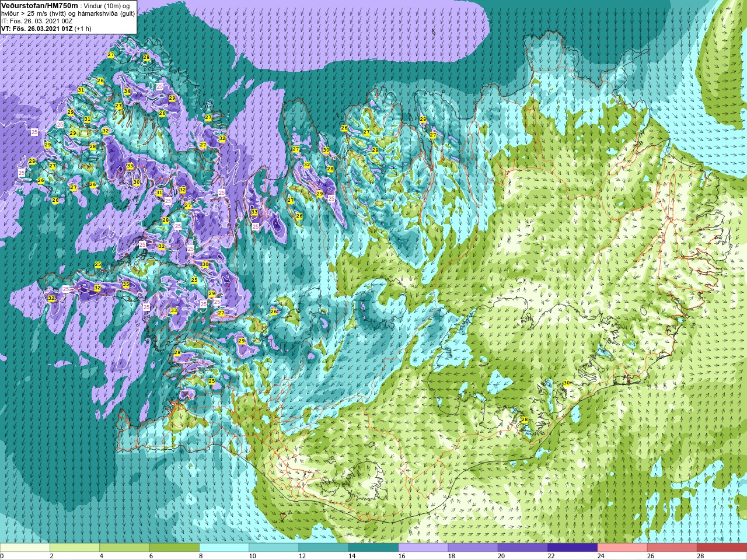Pick the pale cream 0–2 m/s scale swatch
The height and width of the screenshot is (560, 747).
[25, 548]
